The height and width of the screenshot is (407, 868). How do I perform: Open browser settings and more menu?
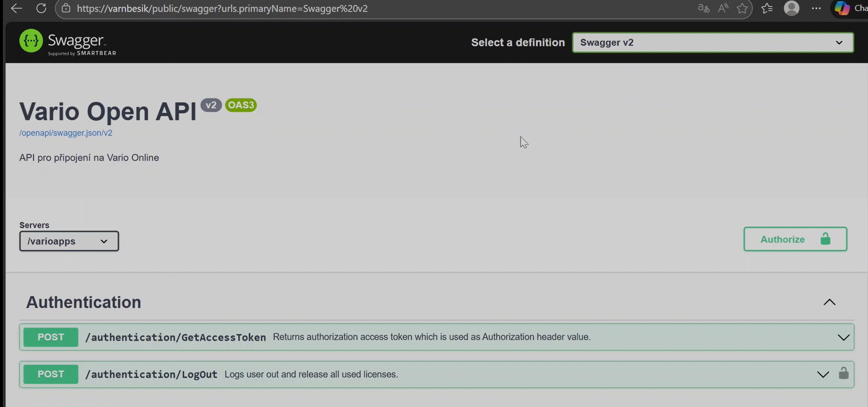click(x=816, y=8)
